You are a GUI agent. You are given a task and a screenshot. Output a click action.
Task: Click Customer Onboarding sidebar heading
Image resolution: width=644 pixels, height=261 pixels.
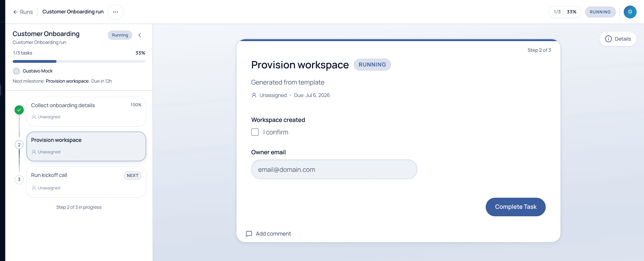point(46,34)
